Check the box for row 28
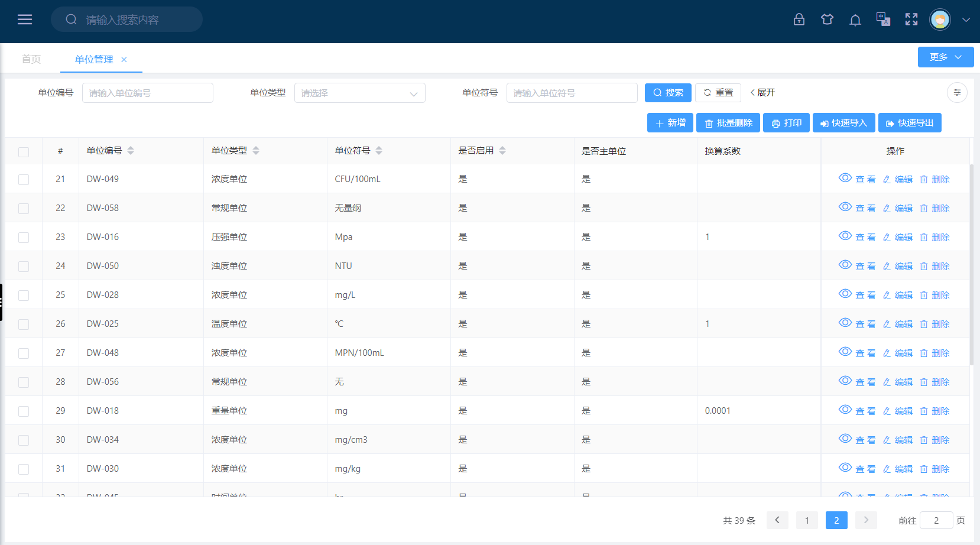The height and width of the screenshot is (545, 980). coord(24,382)
